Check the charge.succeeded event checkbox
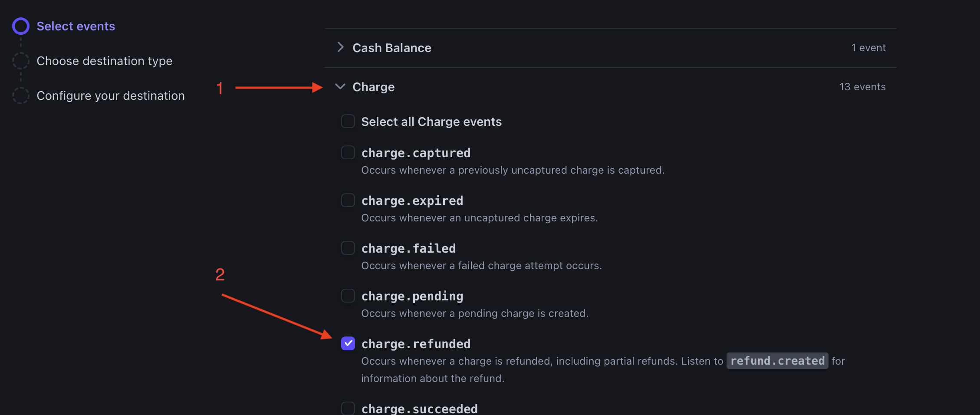Image resolution: width=980 pixels, height=415 pixels. click(x=348, y=408)
